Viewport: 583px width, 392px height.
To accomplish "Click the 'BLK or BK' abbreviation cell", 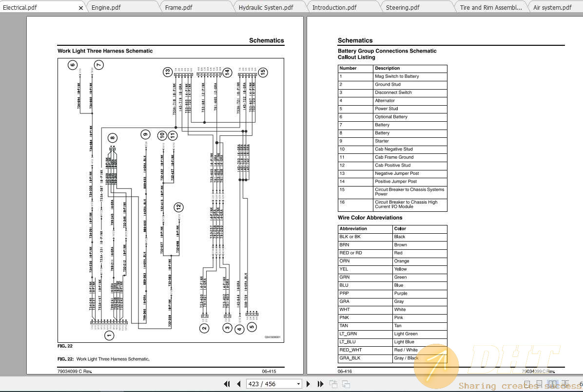I will coord(365,237).
